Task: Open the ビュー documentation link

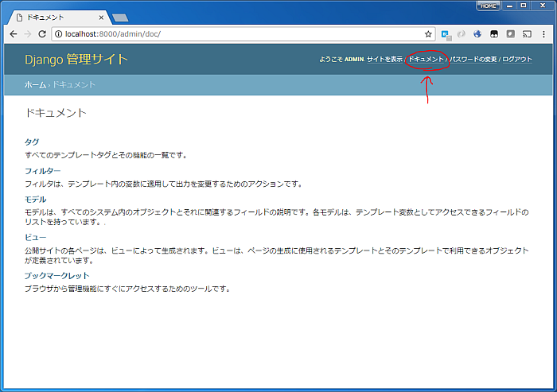Action: click(x=35, y=238)
